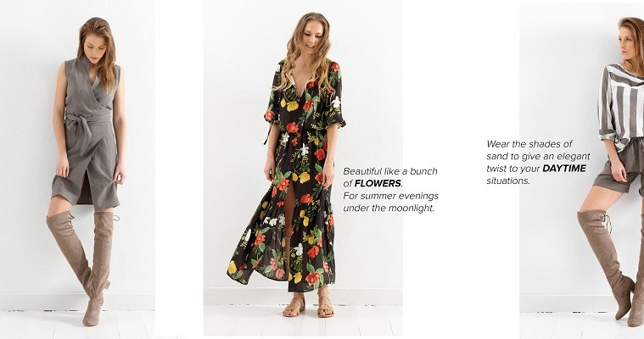Click 'Wear the shades of' caption line
The height and width of the screenshot is (339, 644).
coord(529,144)
